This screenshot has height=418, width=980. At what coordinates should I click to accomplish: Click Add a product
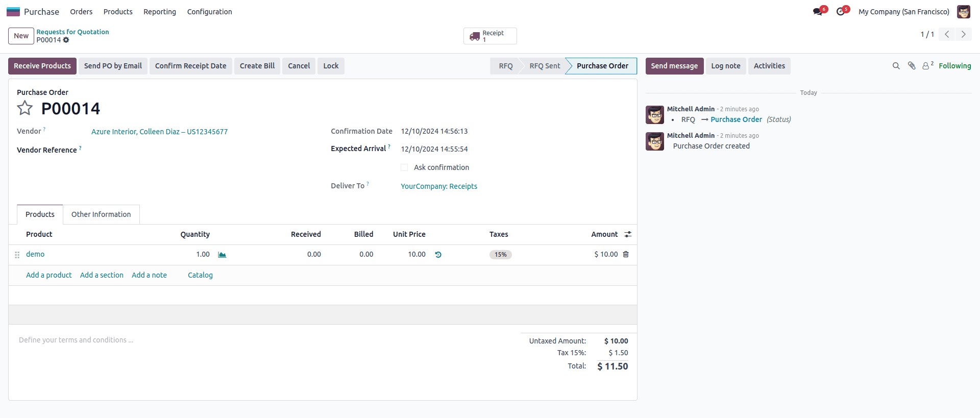(49, 275)
